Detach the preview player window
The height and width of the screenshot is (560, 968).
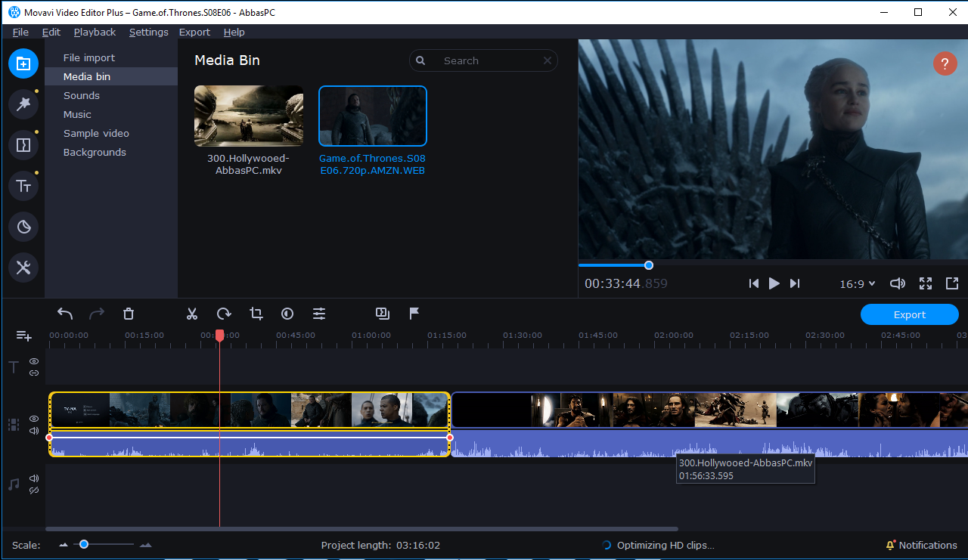point(952,283)
